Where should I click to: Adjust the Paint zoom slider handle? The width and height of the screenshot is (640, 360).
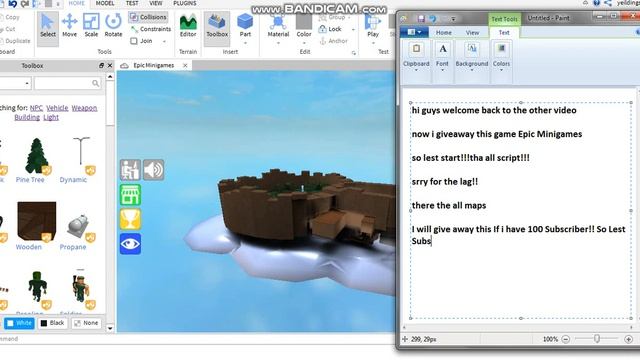click(597, 339)
